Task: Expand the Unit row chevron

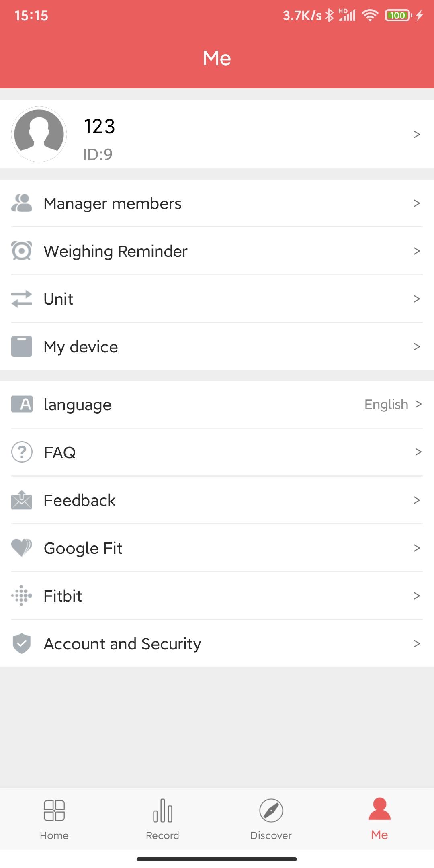Action: pyautogui.click(x=417, y=299)
